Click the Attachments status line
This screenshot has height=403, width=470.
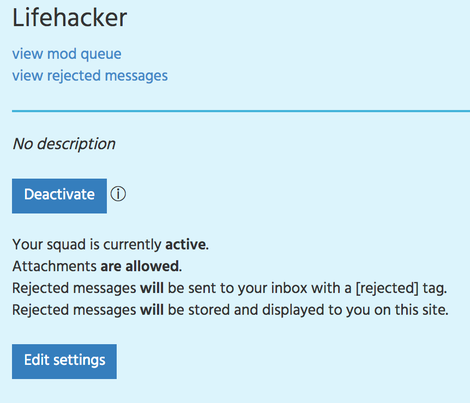(x=97, y=266)
